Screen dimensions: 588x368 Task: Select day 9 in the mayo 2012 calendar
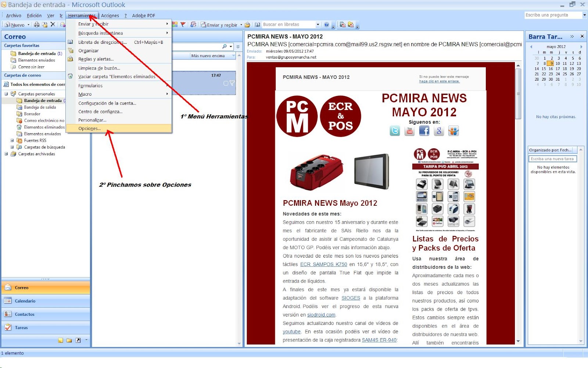click(550, 63)
